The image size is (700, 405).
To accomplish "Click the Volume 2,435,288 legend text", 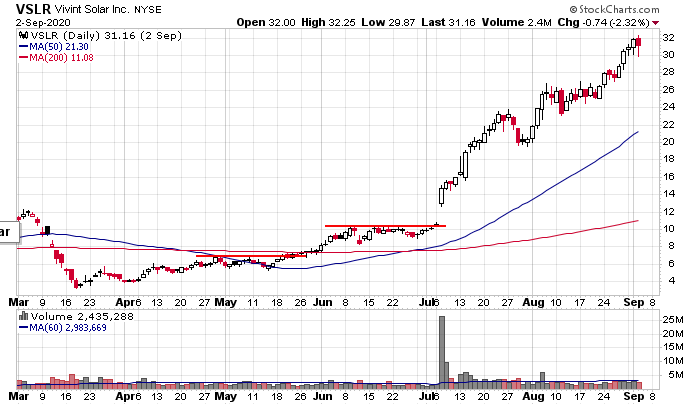I will coord(82,317).
